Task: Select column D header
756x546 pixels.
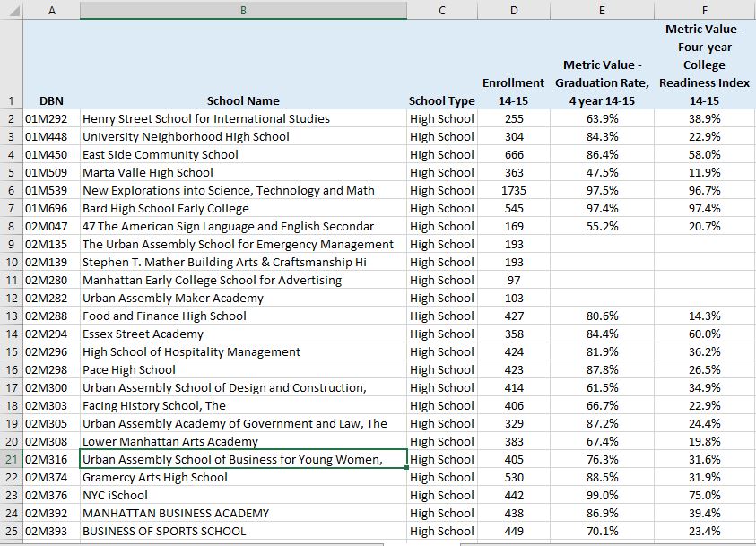Action: (514, 10)
